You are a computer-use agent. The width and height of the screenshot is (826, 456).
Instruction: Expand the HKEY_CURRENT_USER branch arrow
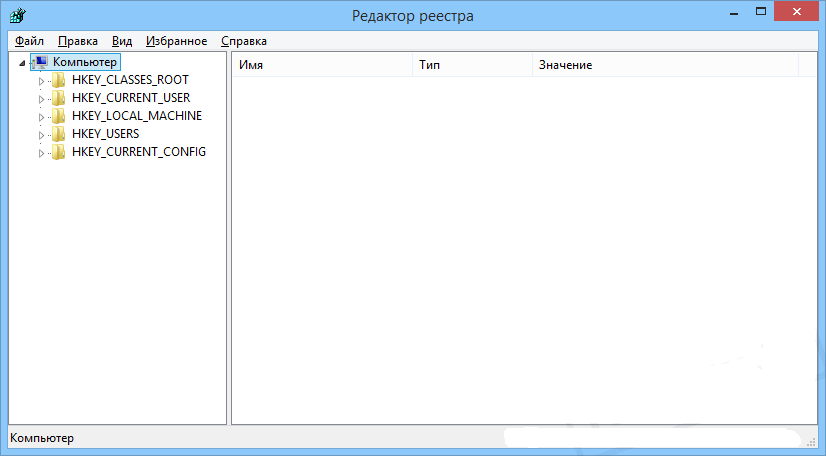pyautogui.click(x=42, y=99)
